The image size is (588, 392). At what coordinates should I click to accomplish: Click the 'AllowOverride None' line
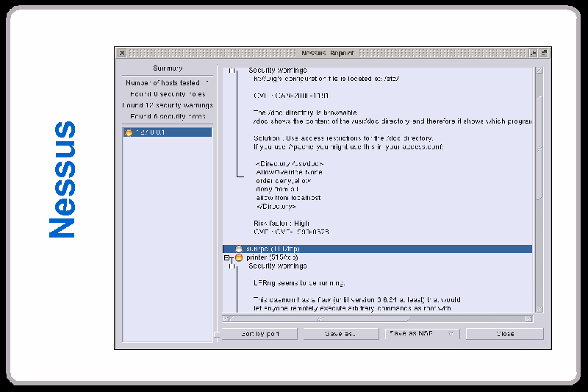coord(289,172)
